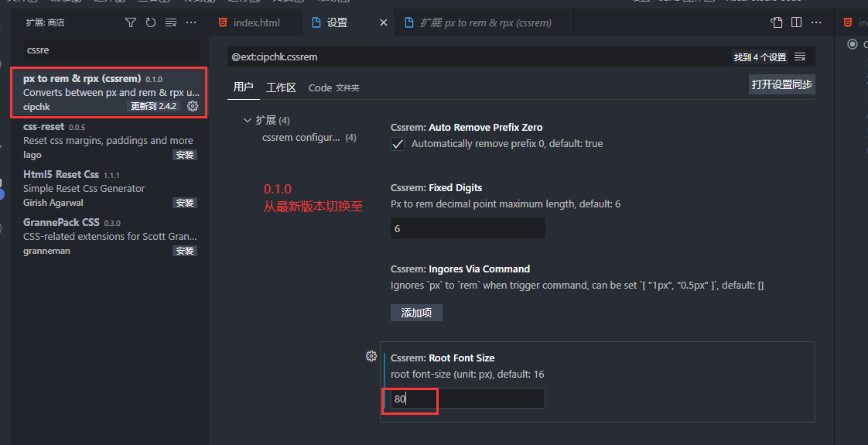
Task: Click Fixed Digits value field
Action: pos(468,228)
